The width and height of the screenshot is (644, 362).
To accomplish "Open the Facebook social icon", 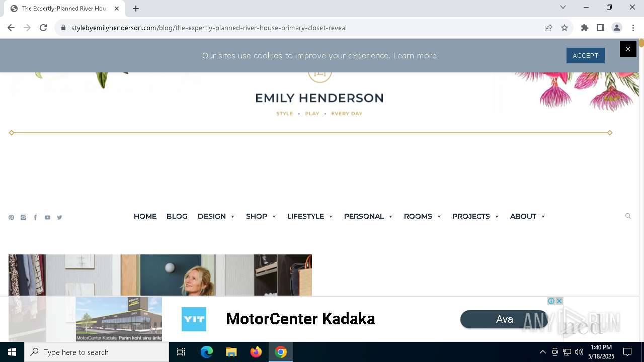I will 35,218.
